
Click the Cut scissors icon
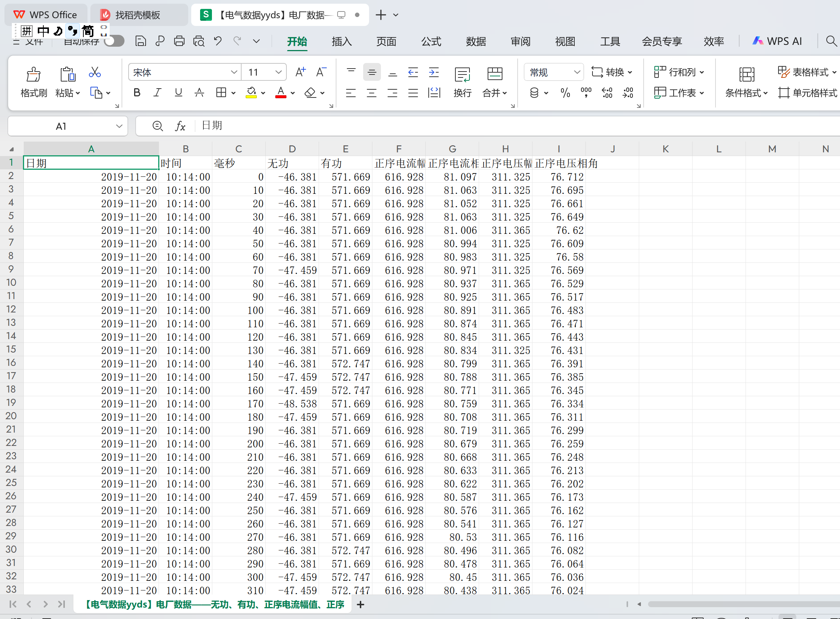coord(95,72)
